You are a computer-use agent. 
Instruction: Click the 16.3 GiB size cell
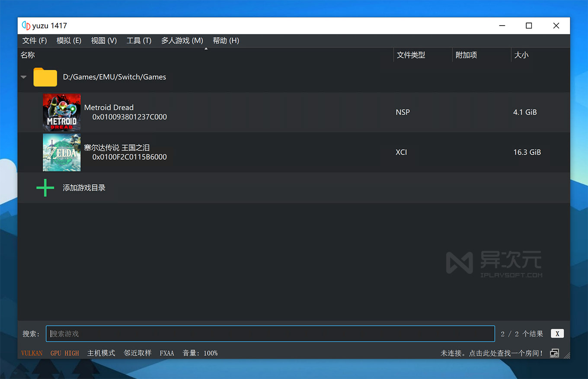pyautogui.click(x=527, y=152)
